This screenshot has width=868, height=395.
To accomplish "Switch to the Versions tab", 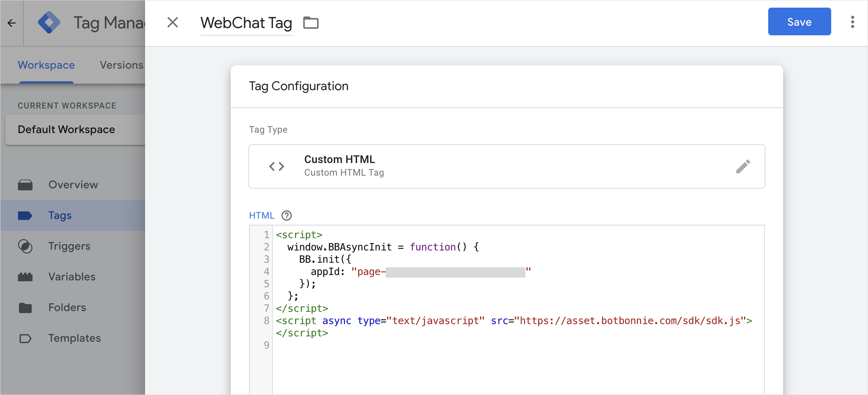I will (x=121, y=65).
